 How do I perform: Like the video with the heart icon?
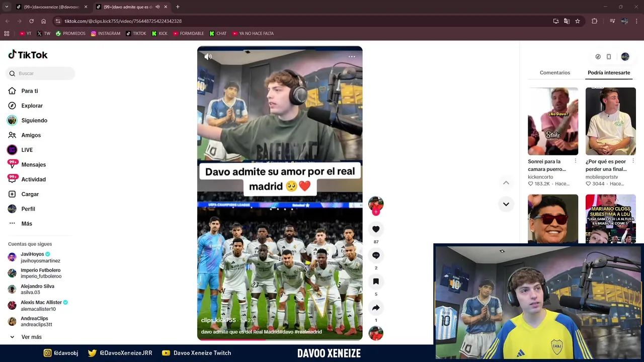pyautogui.click(x=376, y=229)
